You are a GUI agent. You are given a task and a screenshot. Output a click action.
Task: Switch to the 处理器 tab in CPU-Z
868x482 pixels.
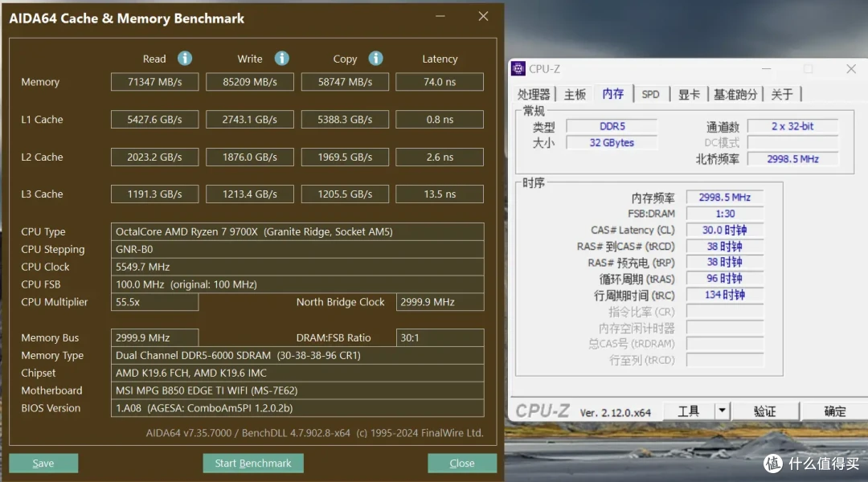click(534, 94)
